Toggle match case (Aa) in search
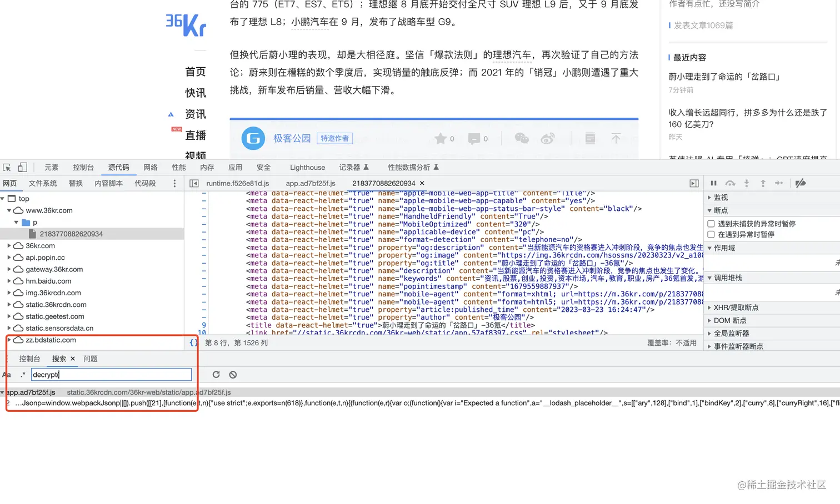 tap(7, 375)
